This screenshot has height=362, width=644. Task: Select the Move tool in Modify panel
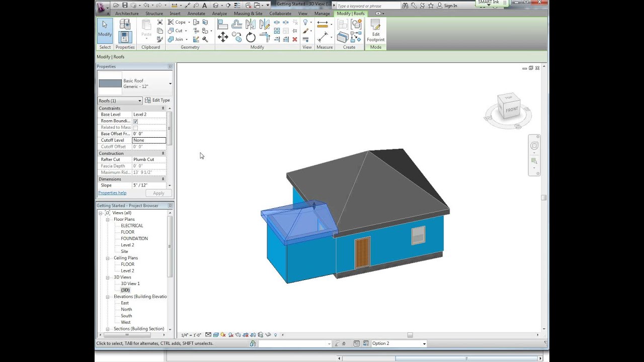pos(223,37)
